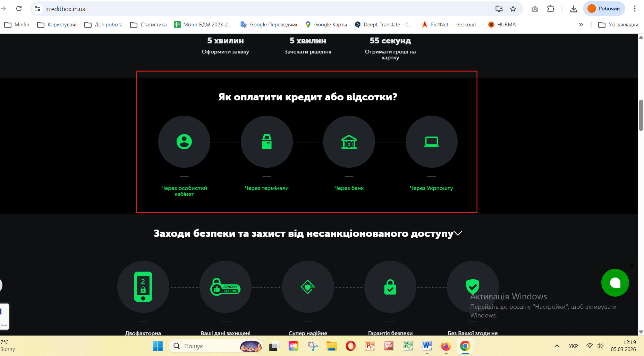Open Task View from the taskbar
The height and width of the screenshot is (356, 644).
point(274,346)
